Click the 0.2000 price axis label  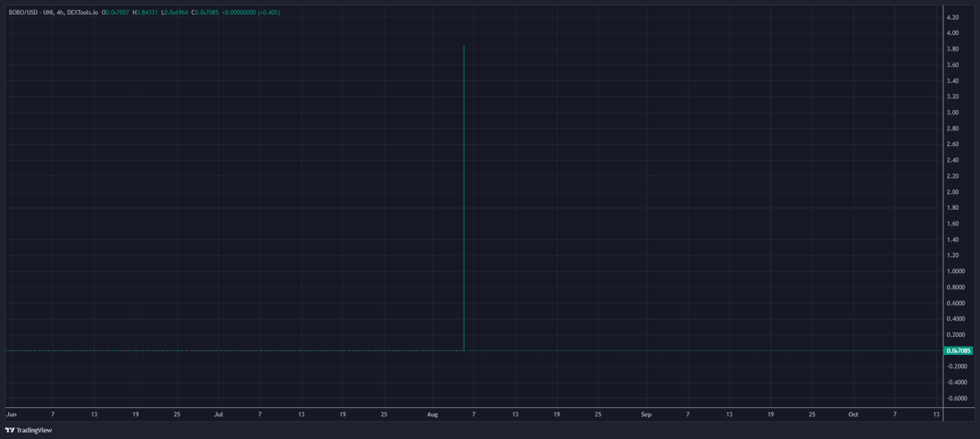coord(955,335)
